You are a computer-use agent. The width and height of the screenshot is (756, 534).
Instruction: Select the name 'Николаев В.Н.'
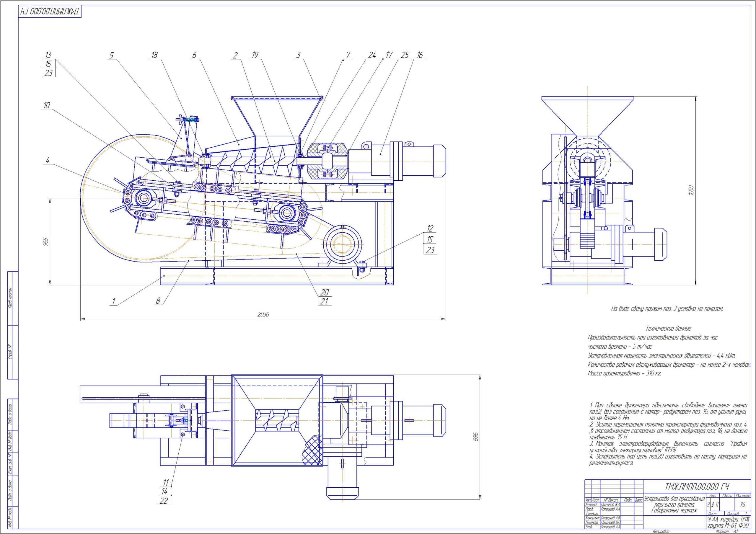(x=611, y=522)
